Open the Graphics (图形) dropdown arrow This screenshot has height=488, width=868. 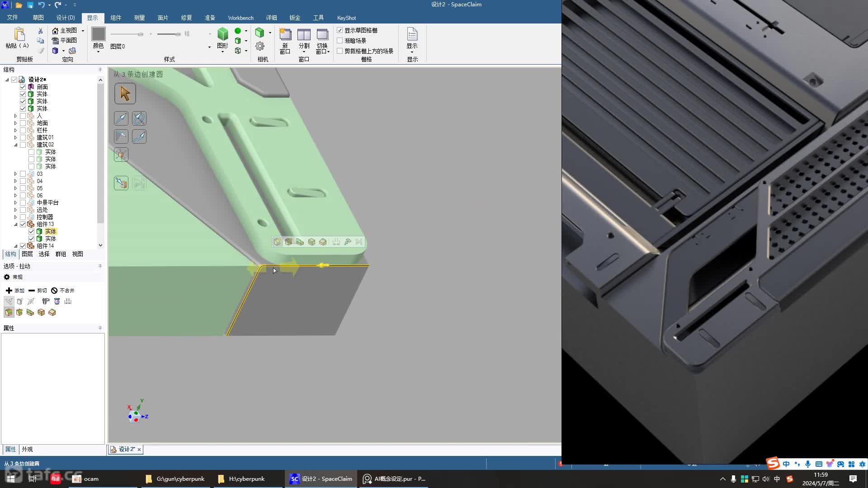(x=222, y=52)
